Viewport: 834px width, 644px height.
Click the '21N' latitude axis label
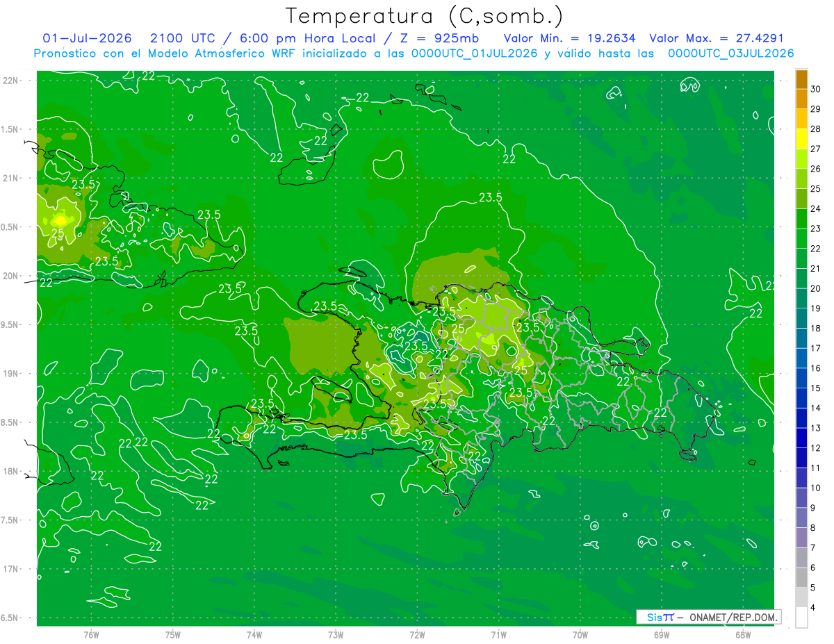pyautogui.click(x=11, y=178)
